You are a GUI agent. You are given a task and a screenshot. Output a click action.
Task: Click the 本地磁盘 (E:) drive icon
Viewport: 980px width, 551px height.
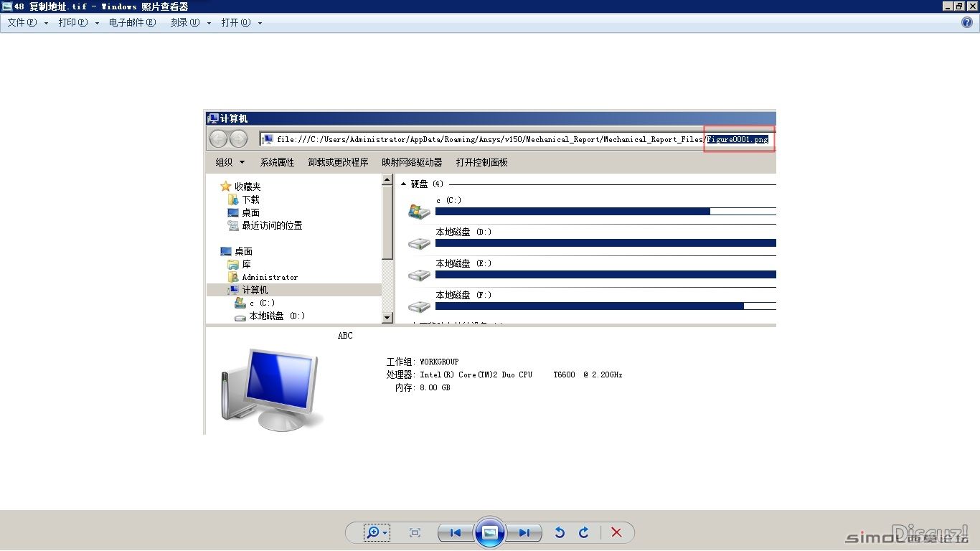419,275
